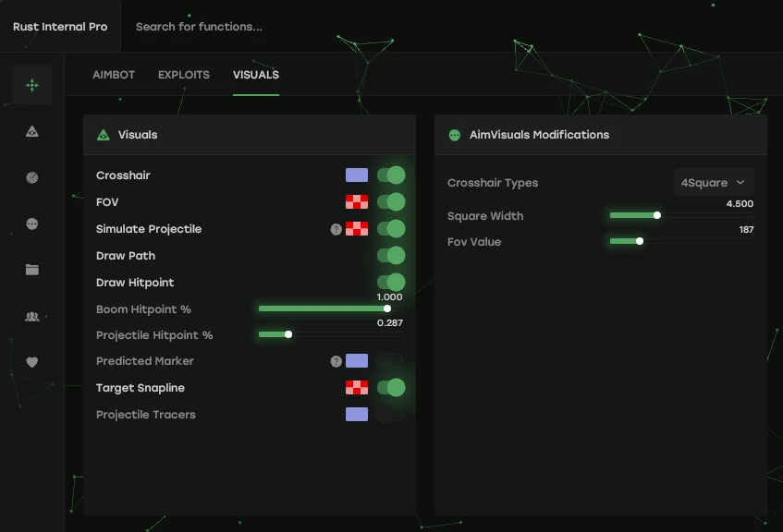Click the Square Width slider
The image size is (783, 532).
click(681, 215)
